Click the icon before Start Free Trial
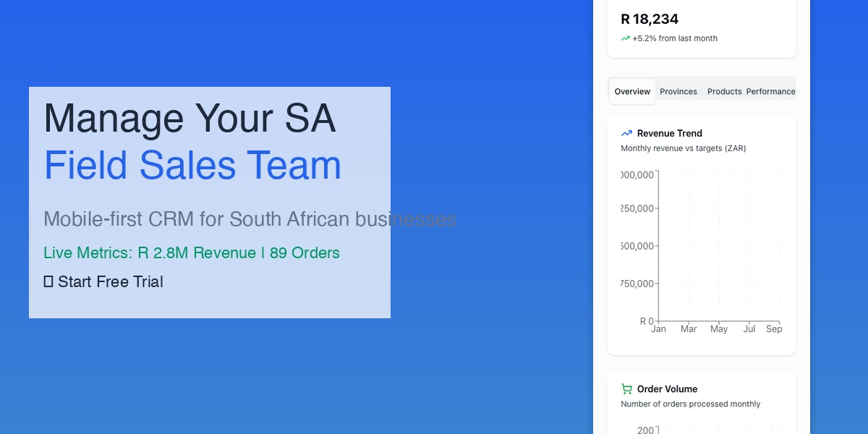This screenshot has height=434, width=868. [48, 281]
